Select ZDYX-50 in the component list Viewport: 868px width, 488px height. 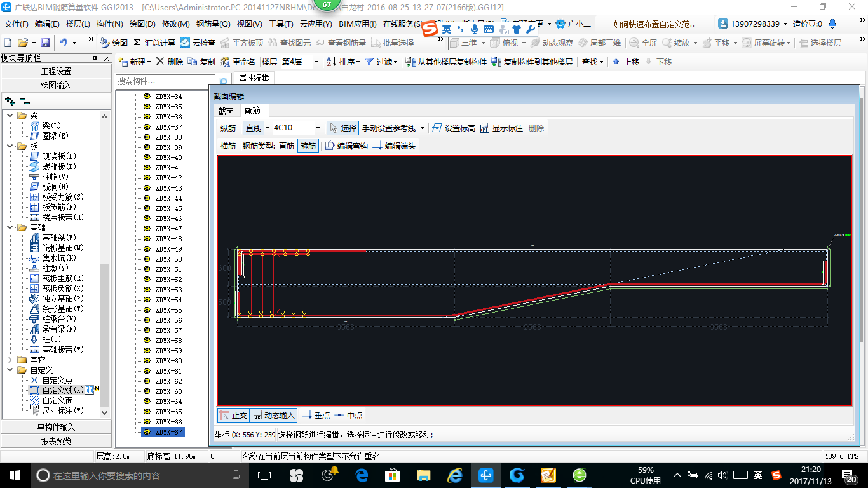coord(168,259)
